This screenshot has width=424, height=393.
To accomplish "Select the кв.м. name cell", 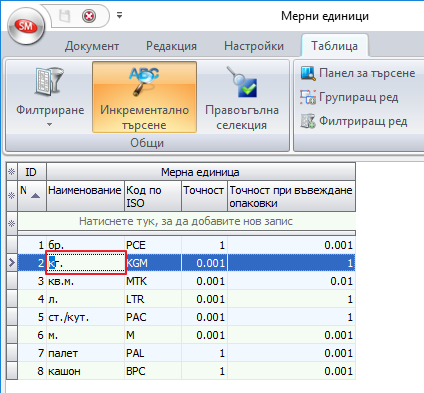I will pos(85,281).
